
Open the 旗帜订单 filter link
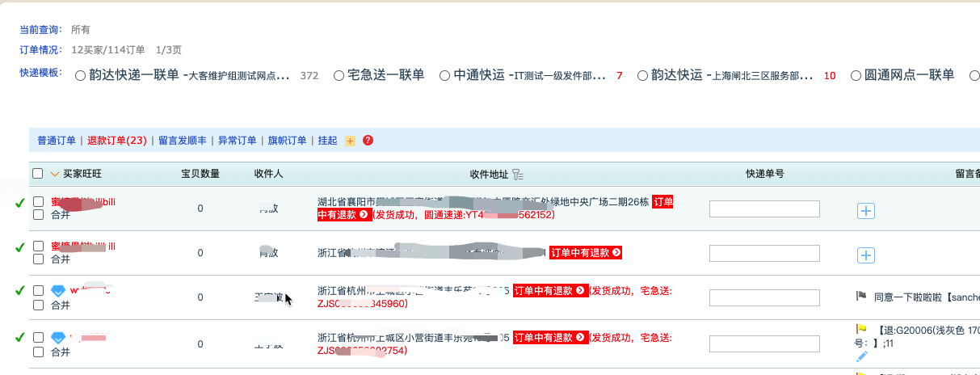[x=287, y=141]
